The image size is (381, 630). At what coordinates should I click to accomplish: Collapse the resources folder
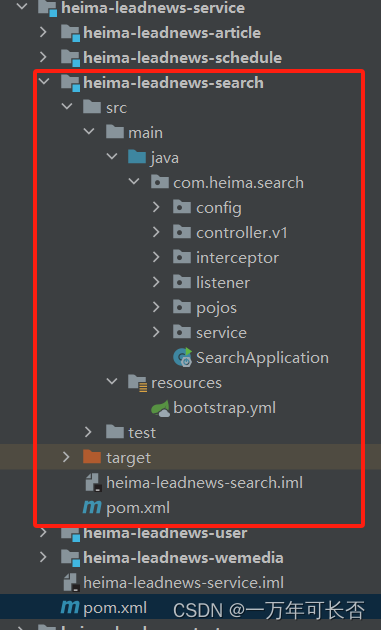pyautogui.click(x=111, y=381)
